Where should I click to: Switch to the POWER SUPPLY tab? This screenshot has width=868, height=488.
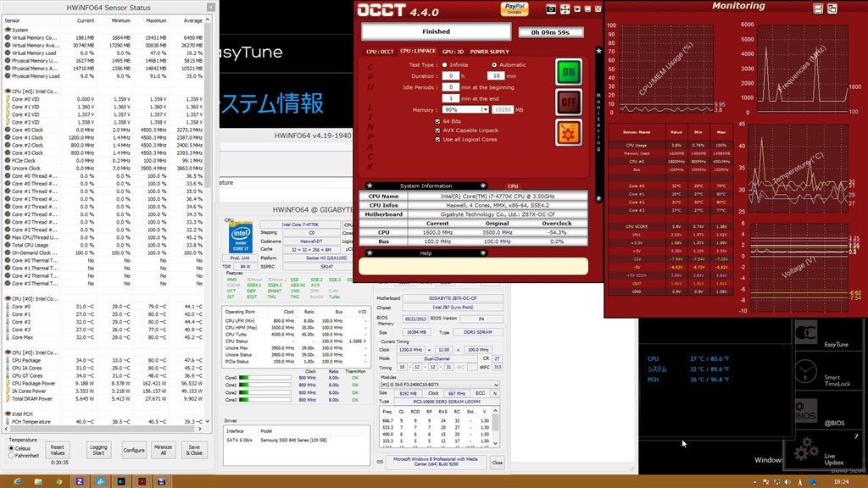(489, 52)
